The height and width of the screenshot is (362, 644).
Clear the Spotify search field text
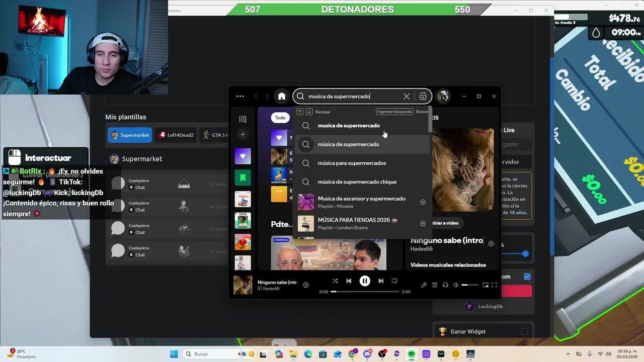click(407, 96)
